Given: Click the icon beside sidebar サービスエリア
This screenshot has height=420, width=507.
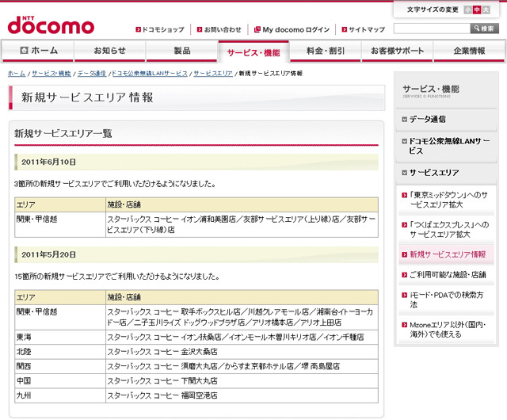Looking at the screenshot, I should pos(404,173).
